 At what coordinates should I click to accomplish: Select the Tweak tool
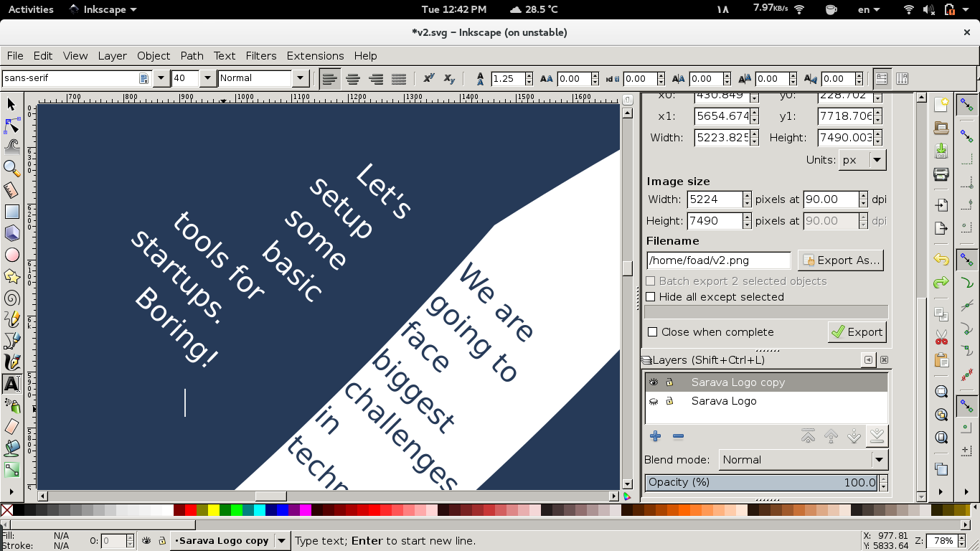[x=11, y=147]
